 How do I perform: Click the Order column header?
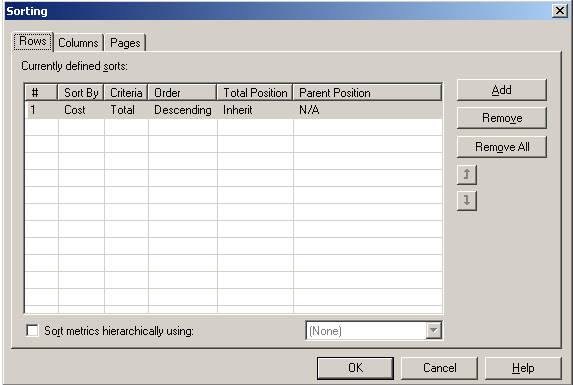click(182, 92)
